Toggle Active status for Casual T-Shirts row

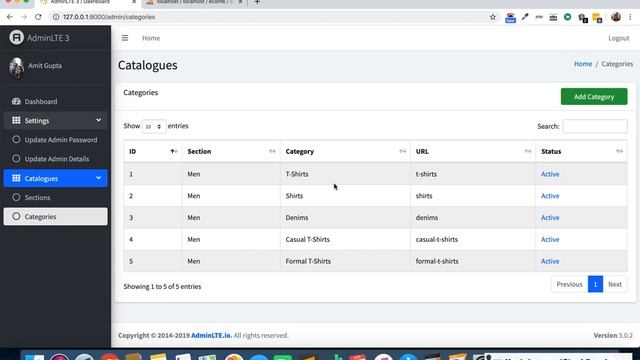[x=550, y=240]
